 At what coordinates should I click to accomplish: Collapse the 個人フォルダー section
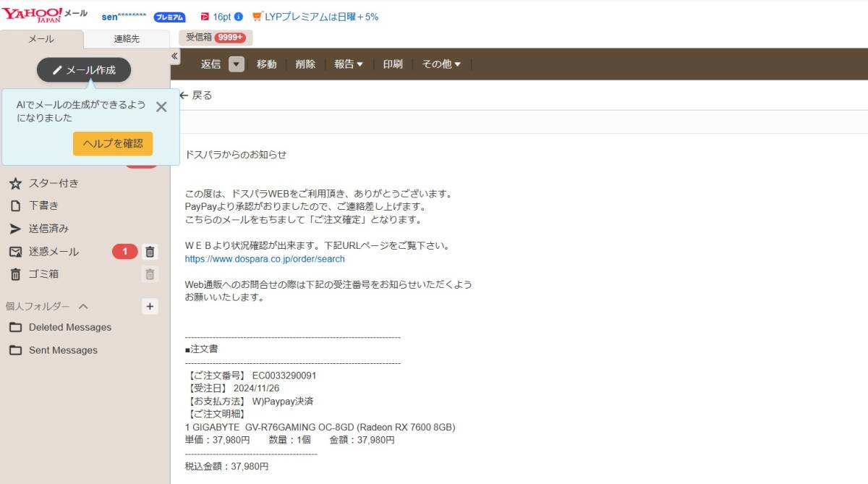coord(83,306)
